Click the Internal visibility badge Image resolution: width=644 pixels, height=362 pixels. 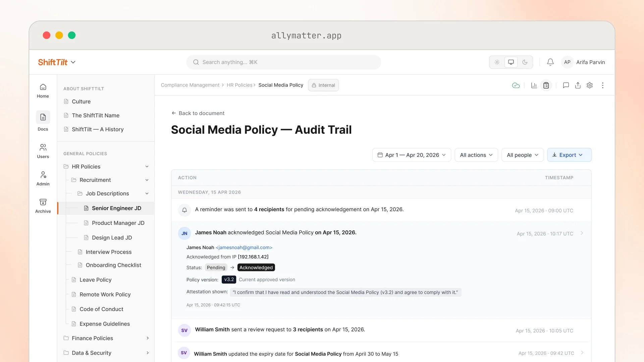pos(323,85)
